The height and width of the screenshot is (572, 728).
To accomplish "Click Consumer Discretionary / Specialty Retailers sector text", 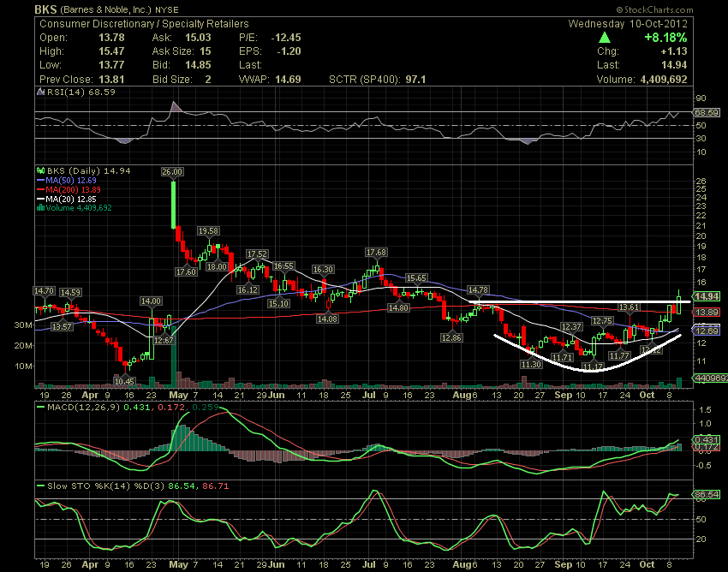I will [144, 24].
